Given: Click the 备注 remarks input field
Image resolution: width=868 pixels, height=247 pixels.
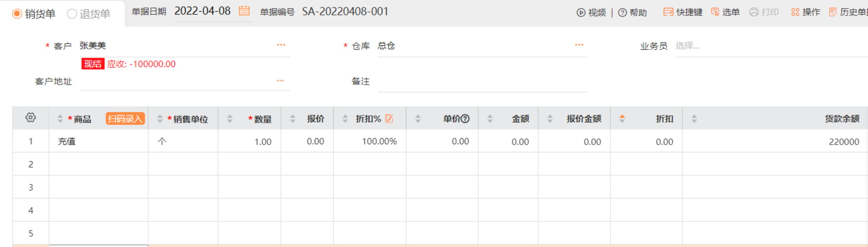Looking at the screenshot, I should pyautogui.click(x=482, y=82).
